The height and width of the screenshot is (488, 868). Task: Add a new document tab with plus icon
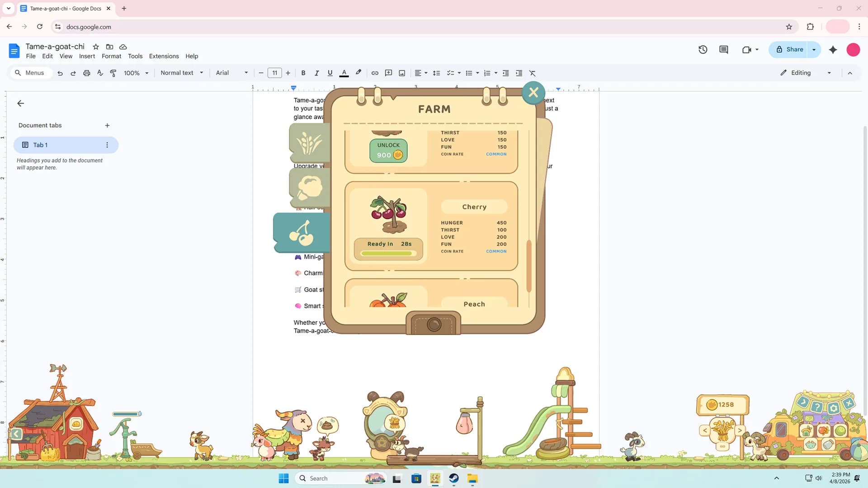coord(107,126)
